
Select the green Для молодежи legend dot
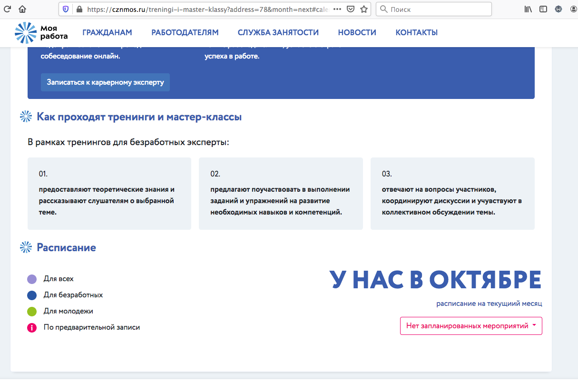pyautogui.click(x=32, y=311)
